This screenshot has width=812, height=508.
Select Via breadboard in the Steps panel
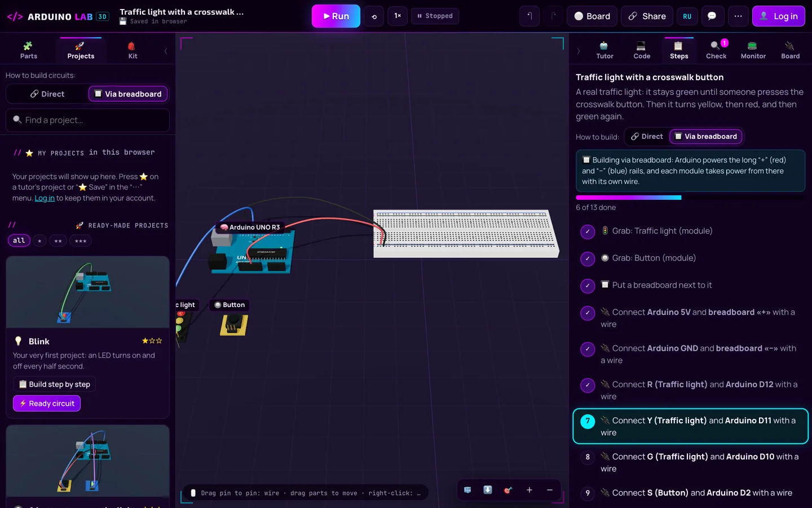click(706, 137)
